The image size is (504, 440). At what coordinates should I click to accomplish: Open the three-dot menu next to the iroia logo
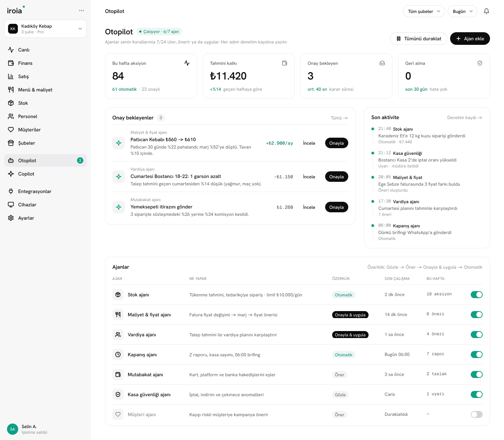(x=82, y=11)
